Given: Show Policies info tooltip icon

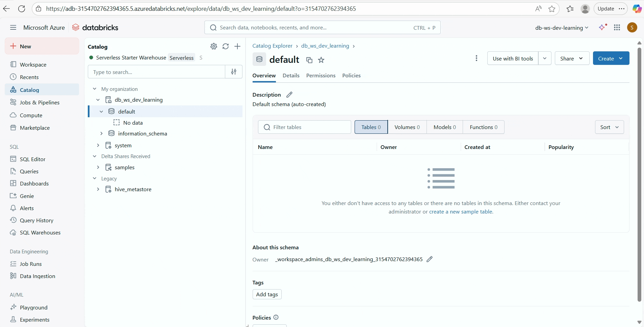Looking at the screenshot, I should coord(276,317).
